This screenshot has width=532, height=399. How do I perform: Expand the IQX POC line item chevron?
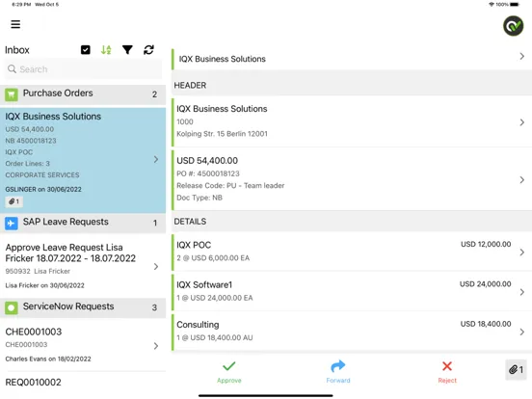521,253
